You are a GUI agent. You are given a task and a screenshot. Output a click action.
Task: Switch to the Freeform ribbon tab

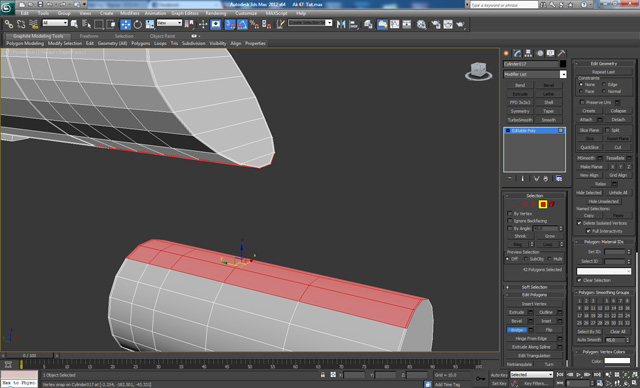(89, 36)
